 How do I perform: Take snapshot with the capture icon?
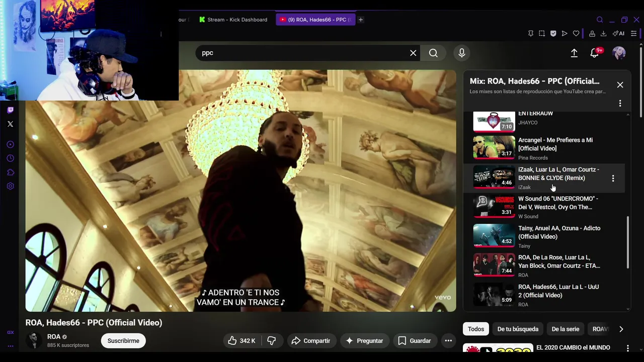click(x=542, y=34)
